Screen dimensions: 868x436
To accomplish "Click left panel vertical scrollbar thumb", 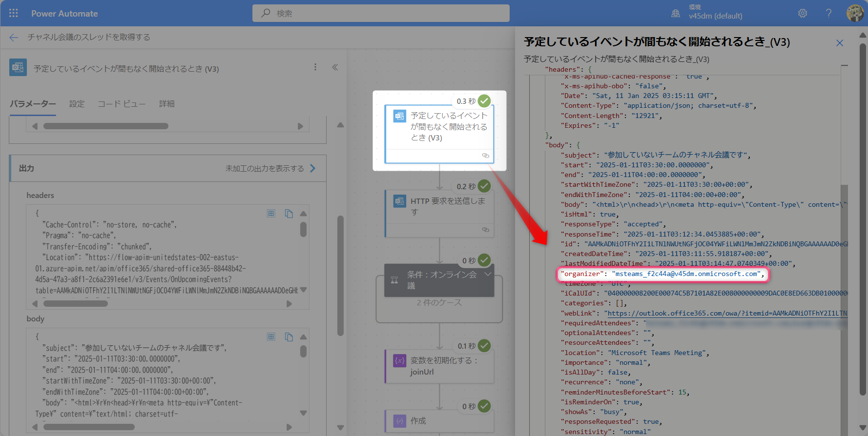I will pyautogui.click(x=340, y=276).
